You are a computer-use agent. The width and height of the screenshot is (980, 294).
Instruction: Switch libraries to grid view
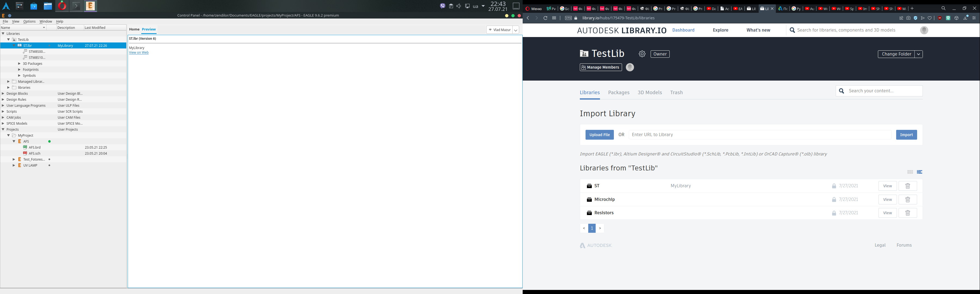point(910,172)
